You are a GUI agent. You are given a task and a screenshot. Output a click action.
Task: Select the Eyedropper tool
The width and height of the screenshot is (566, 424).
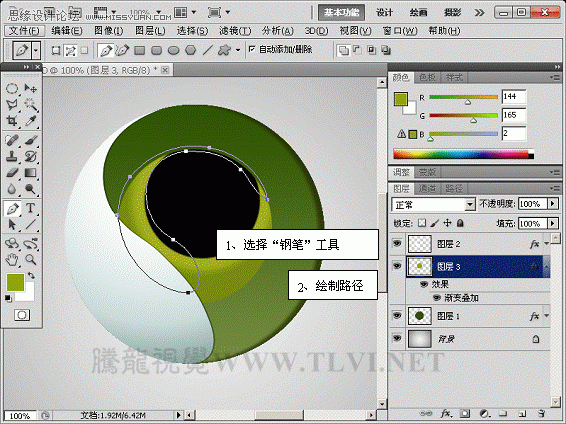click(x=31, y=121)
